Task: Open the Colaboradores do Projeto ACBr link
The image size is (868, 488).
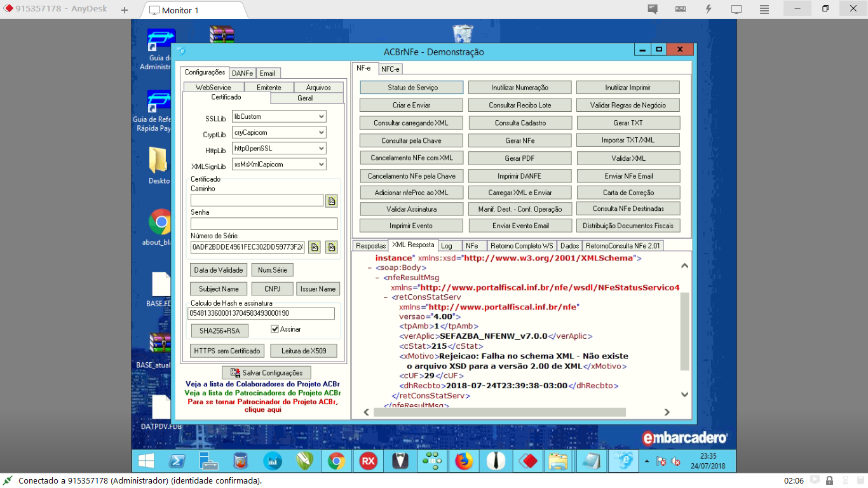Action: click(x=262, y=384)
